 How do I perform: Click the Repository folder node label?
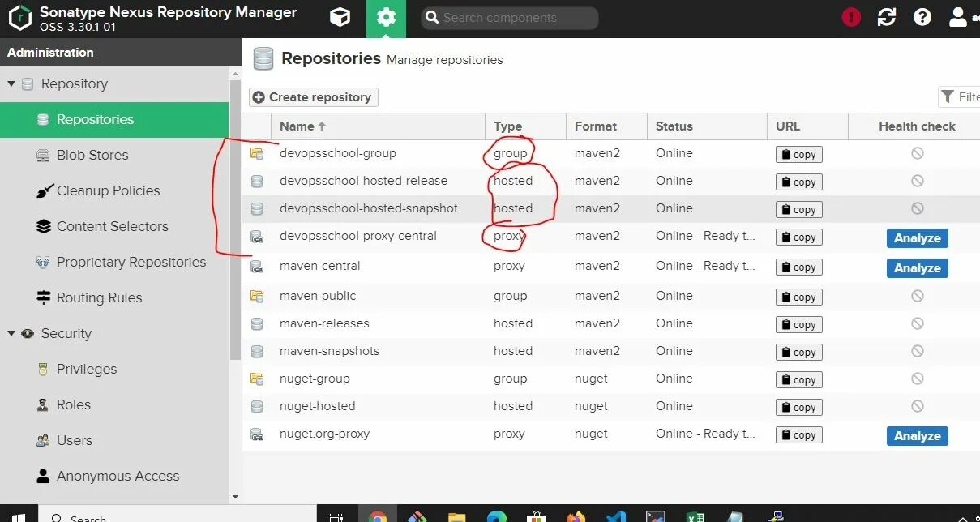[x=75, y=84]
